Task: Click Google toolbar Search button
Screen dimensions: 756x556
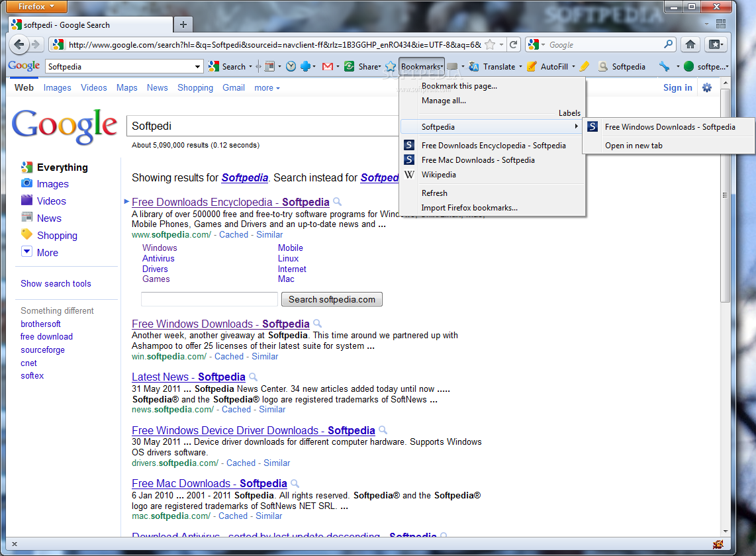Action: tap(227, 67)
